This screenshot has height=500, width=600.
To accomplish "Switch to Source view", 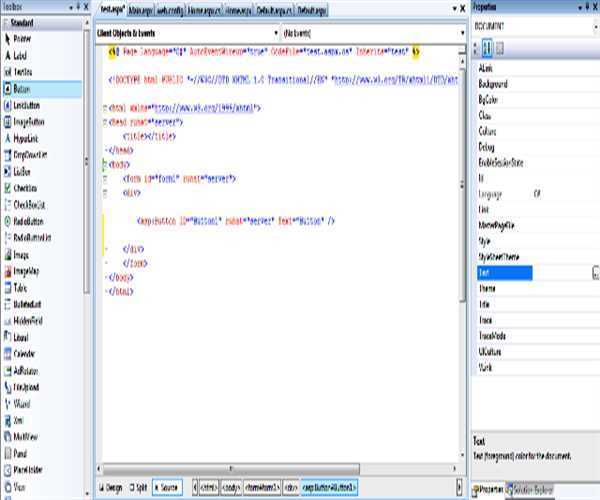I will (167, 487).
